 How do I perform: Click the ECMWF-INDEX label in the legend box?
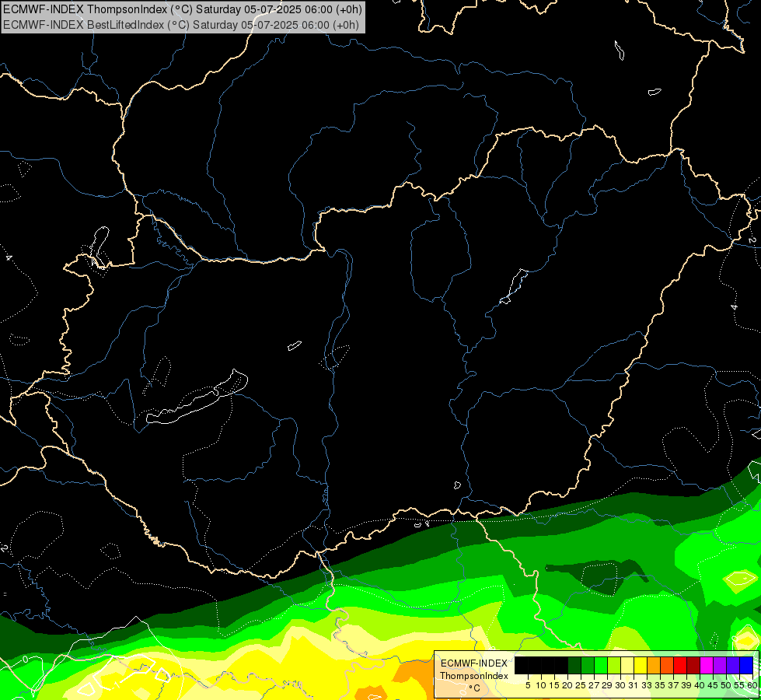[473, 663]
